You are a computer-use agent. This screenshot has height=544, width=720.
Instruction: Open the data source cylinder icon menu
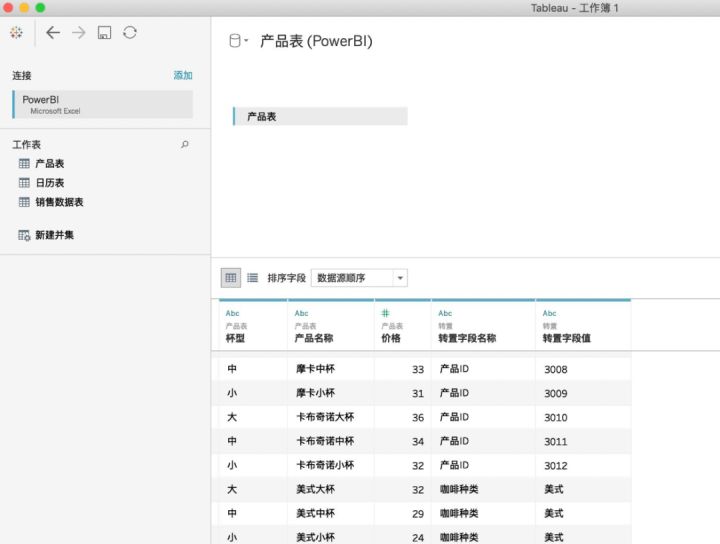pos(238,41)
